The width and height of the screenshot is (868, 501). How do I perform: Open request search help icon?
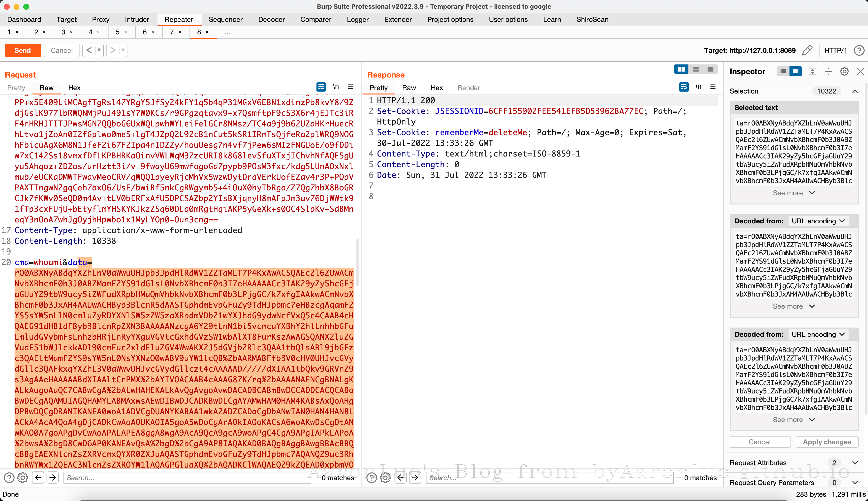click(x=9, y=478)
